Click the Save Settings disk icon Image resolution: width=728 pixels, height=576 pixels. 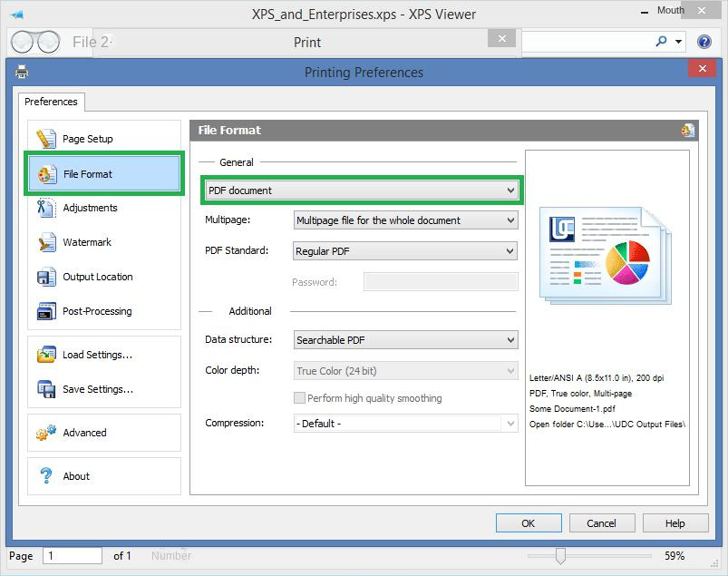pyautogui.click(x=46, y=389)
